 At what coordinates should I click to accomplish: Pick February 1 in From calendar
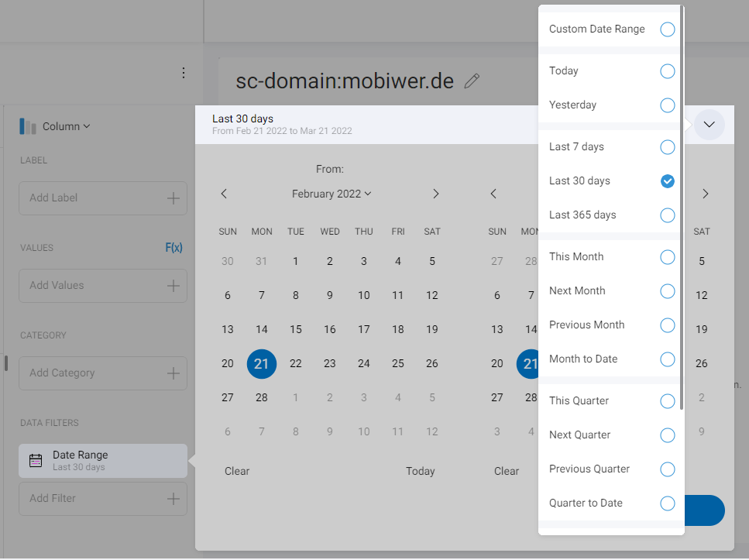(296, 261)
